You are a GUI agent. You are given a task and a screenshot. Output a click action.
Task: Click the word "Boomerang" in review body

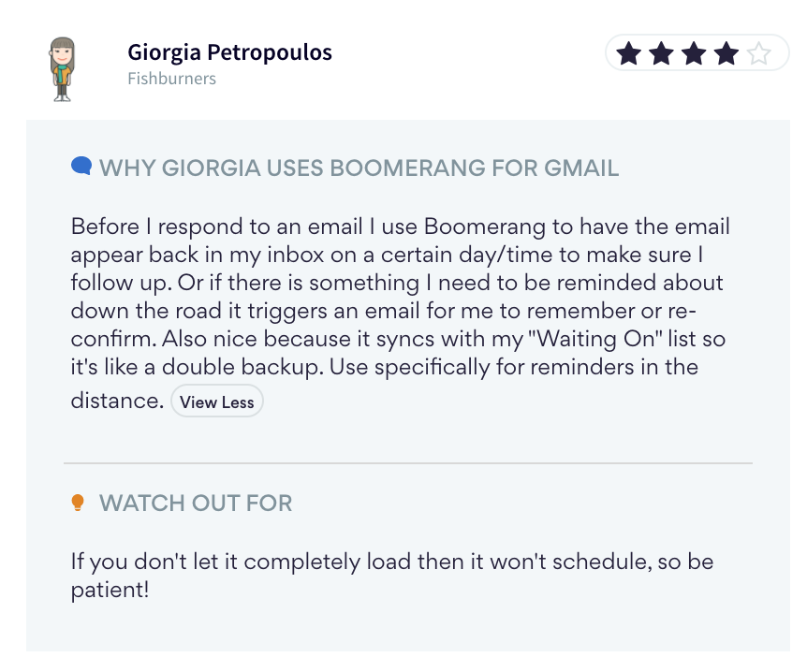(x=484, y=226)
